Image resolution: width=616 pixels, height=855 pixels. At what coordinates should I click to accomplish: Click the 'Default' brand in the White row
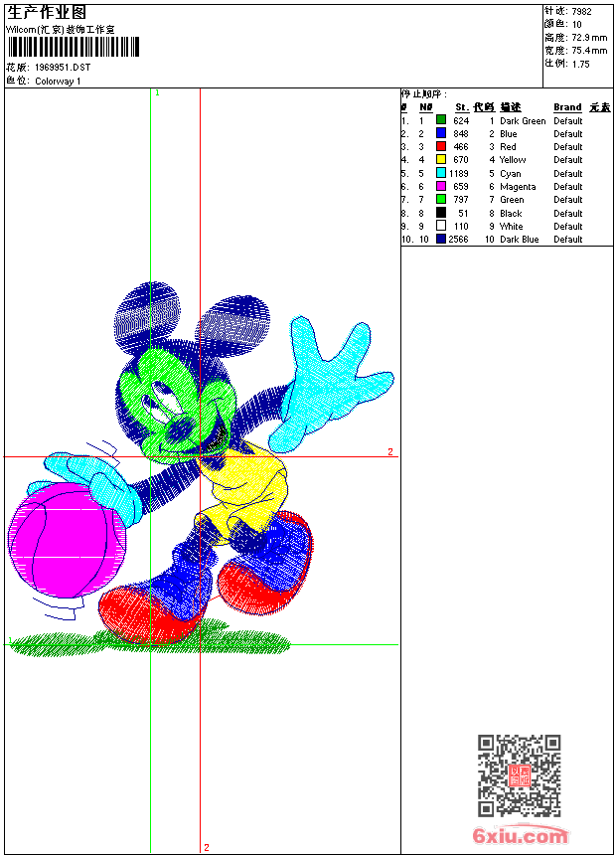pyautogui.click(x=567, y=227)
